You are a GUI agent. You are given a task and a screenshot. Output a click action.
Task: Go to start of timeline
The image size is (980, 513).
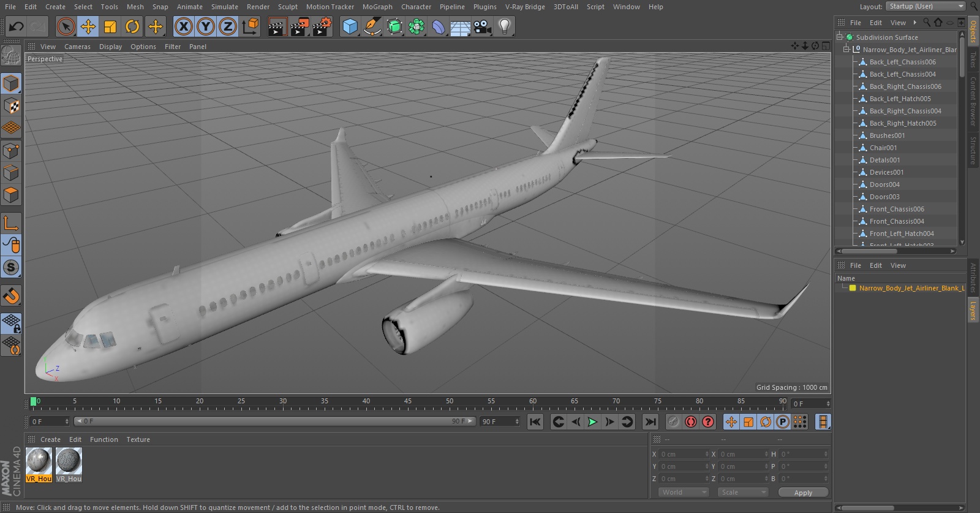[535, 422]
